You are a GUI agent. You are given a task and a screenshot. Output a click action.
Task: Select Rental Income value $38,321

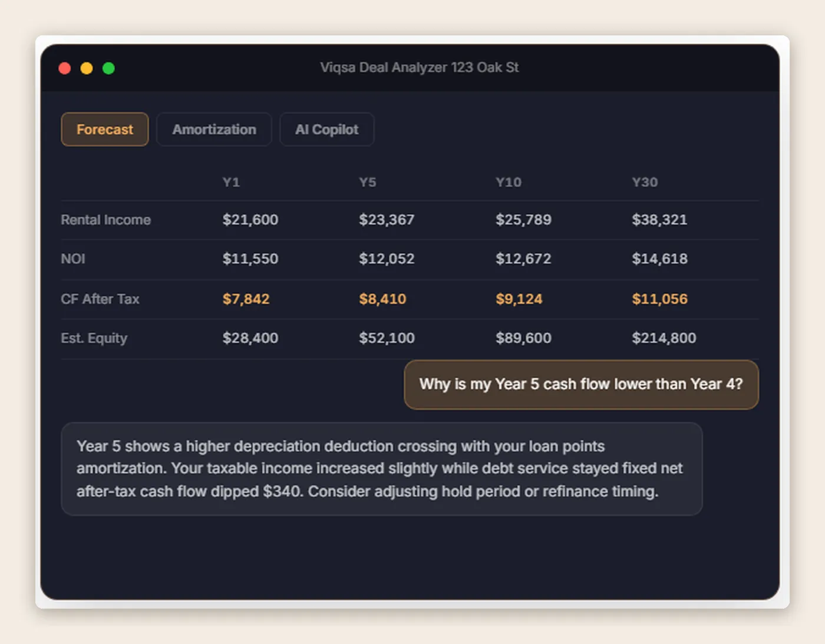(659, 220)
